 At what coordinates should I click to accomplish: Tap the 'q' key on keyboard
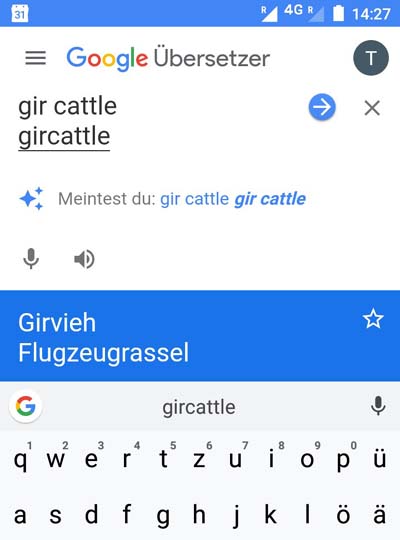tap(20, 459)
